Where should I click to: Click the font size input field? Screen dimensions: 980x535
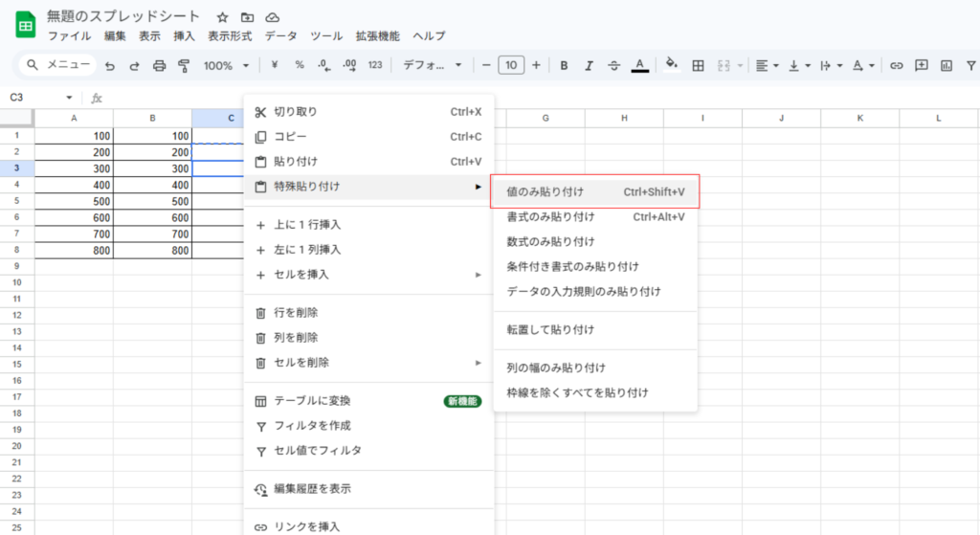click(x=511, y=66)
